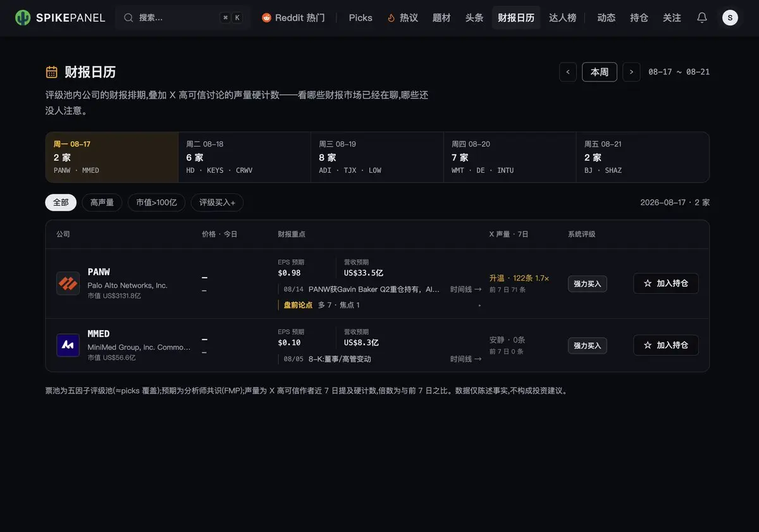Click the 本周 button

pos(600,72)
